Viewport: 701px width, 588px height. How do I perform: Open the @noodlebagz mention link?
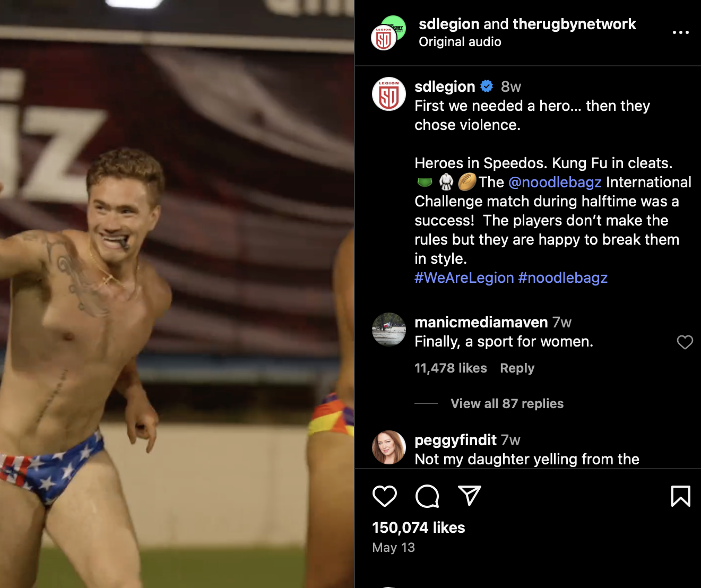click(x=555, y=182)
